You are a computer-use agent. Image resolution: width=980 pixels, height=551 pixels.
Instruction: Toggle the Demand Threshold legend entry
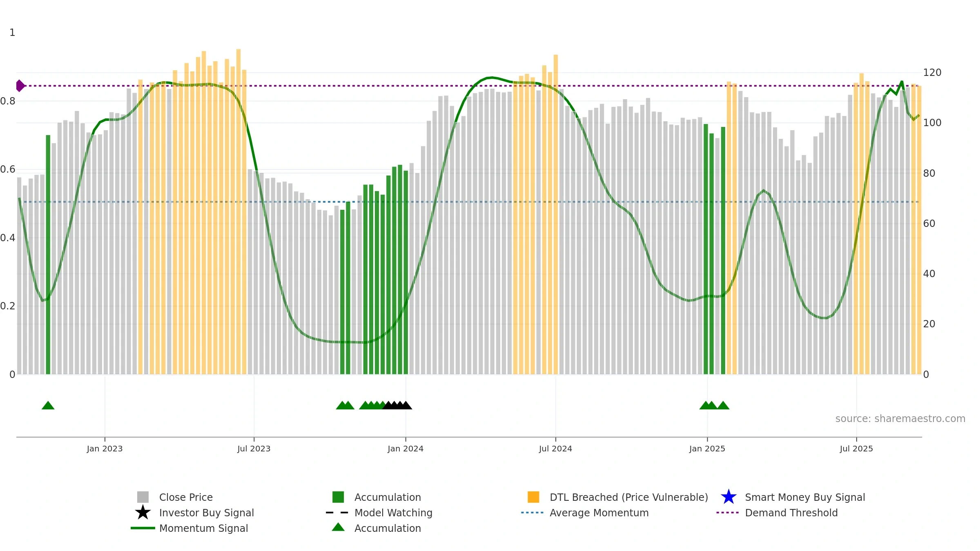point(791,513)
